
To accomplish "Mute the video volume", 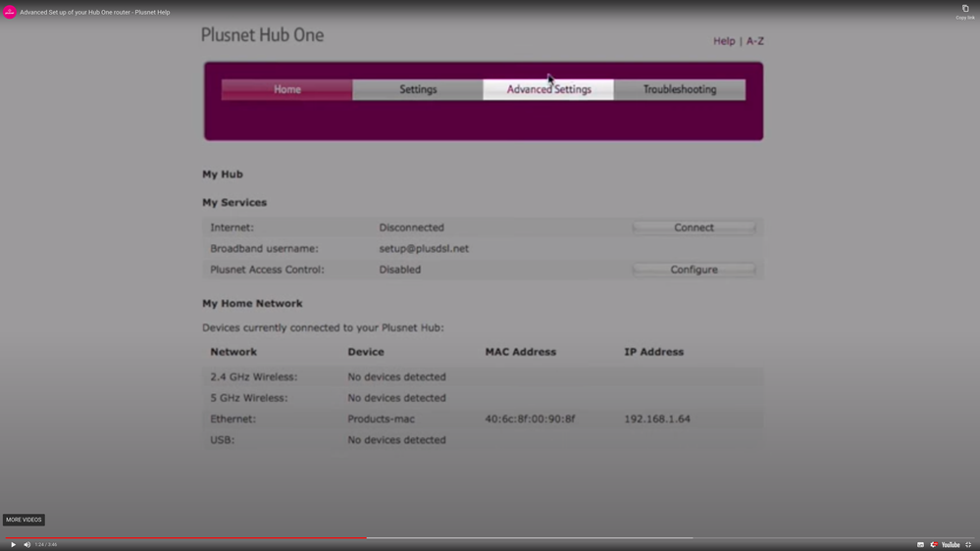I will click(x=27, y=544).
